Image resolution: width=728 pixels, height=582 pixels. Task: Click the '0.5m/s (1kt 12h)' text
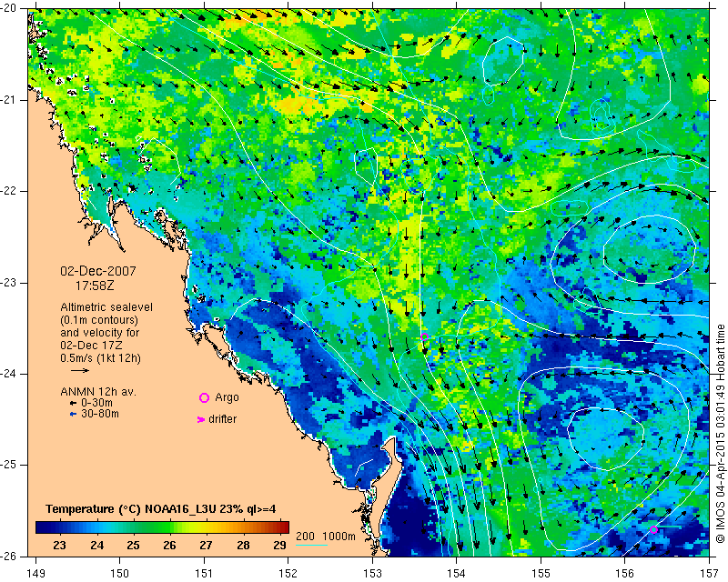100,358
